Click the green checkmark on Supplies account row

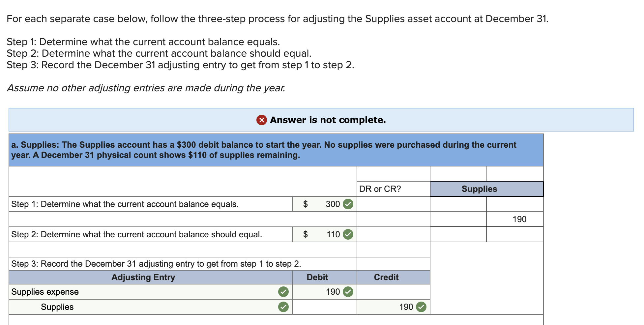click(x=283, y=307)
